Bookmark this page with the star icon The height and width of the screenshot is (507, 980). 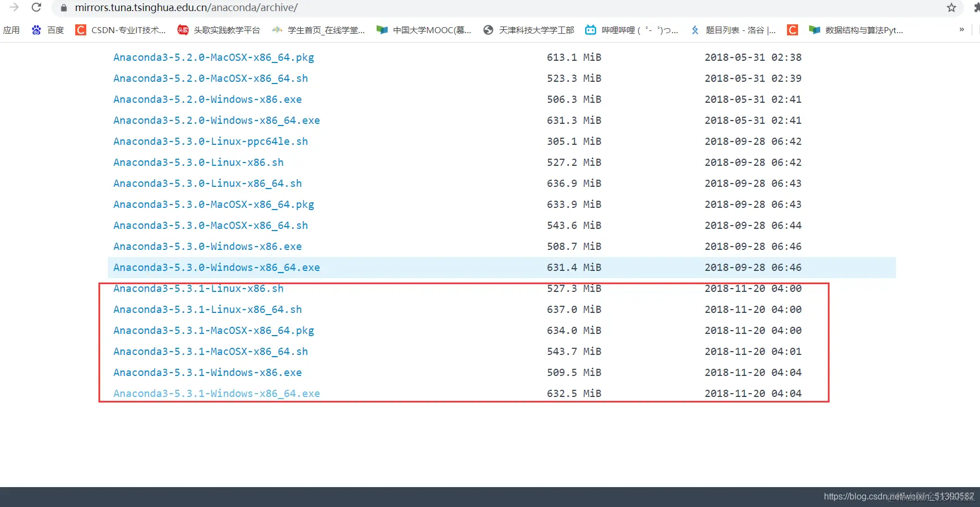(x=951, y=8)
